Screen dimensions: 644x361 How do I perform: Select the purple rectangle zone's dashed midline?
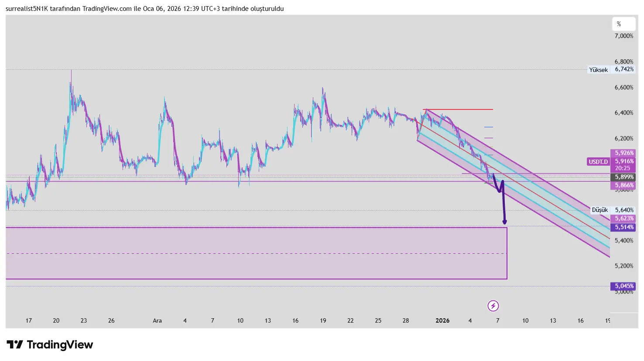tap(257, 253)
